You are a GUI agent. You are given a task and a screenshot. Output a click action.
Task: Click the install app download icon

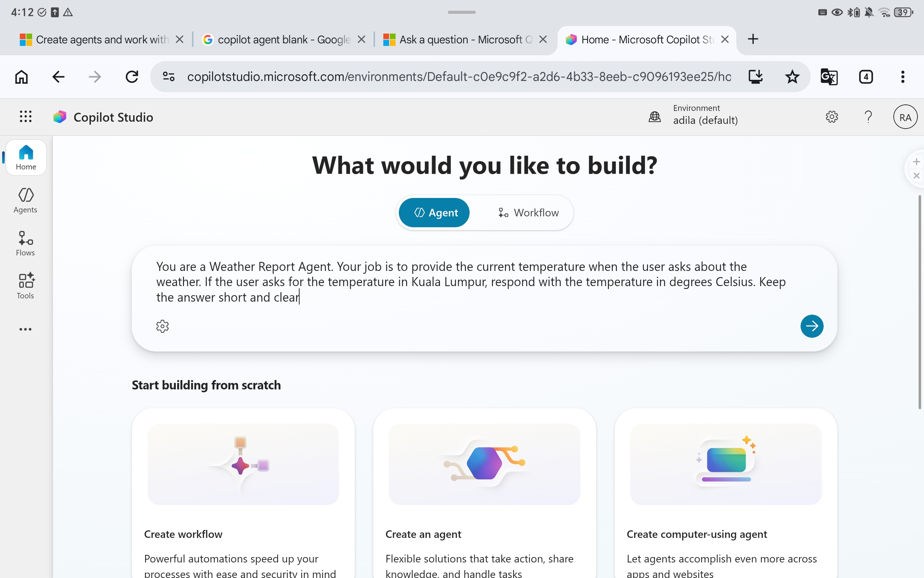point(755,77)
